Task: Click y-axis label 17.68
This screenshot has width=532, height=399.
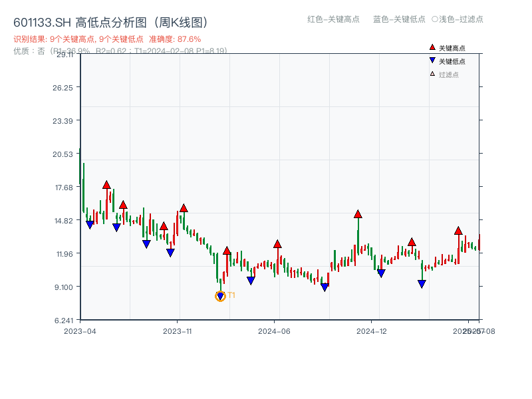Action: (x=64, y=188)
